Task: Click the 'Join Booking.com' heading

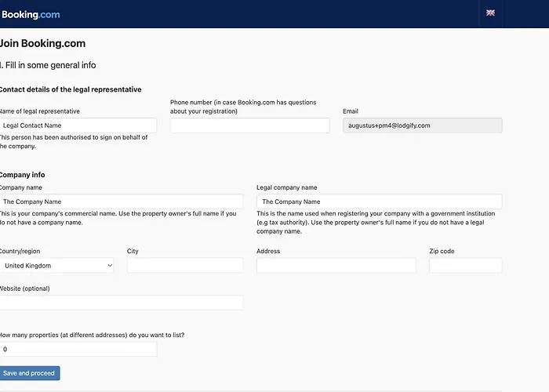Action: click(42, 43)
